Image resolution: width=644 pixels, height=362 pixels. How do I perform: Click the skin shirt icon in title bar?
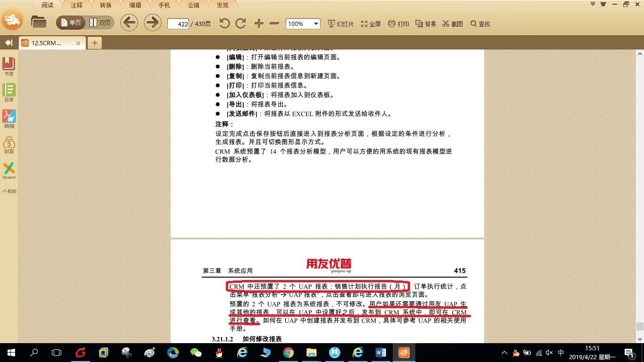click(603, 4)
